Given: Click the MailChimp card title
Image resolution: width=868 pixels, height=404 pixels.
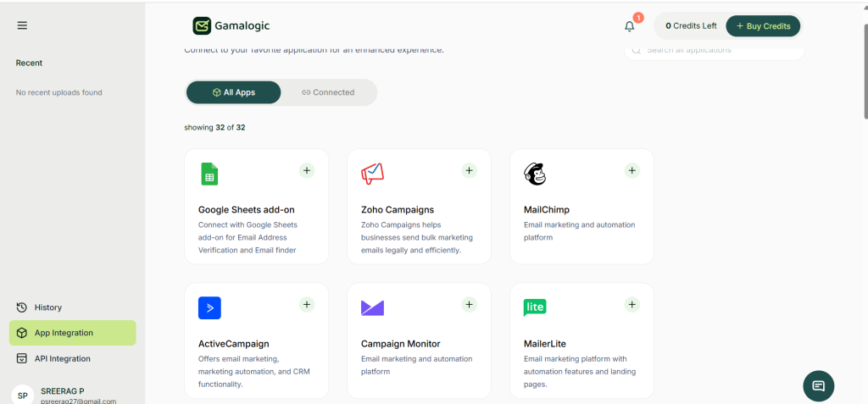Looking at the screenshot, I should click(547, 210).
